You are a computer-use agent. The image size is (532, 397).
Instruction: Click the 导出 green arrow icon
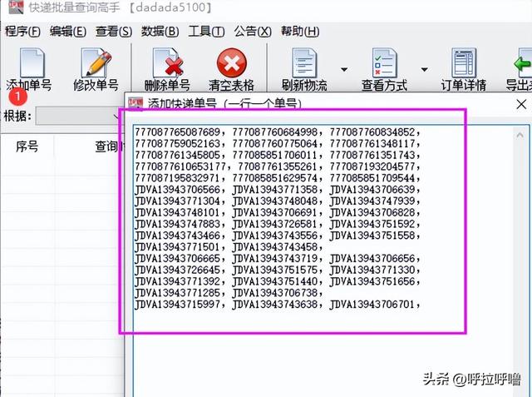tap(523, 62)
